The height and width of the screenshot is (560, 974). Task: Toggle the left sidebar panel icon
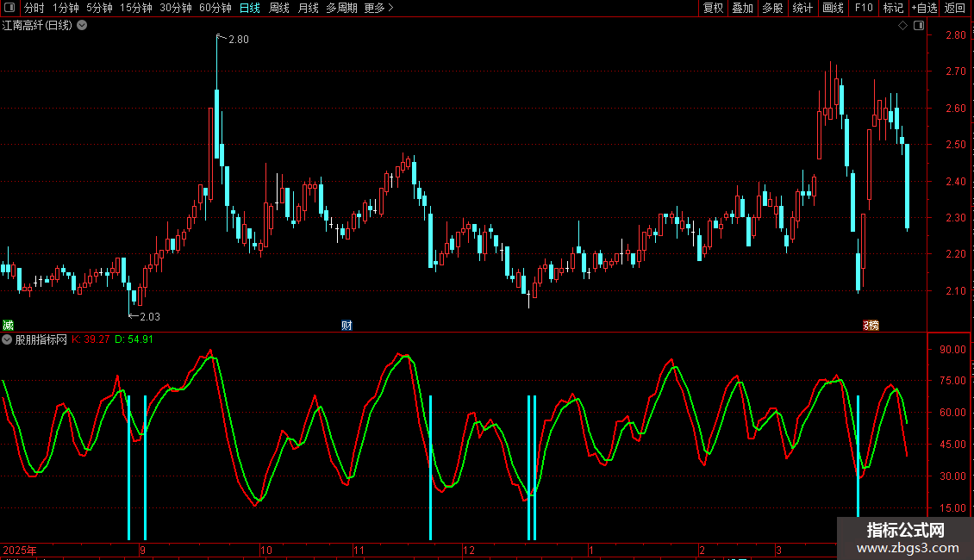pyautogui.click(x=10, y=8)
